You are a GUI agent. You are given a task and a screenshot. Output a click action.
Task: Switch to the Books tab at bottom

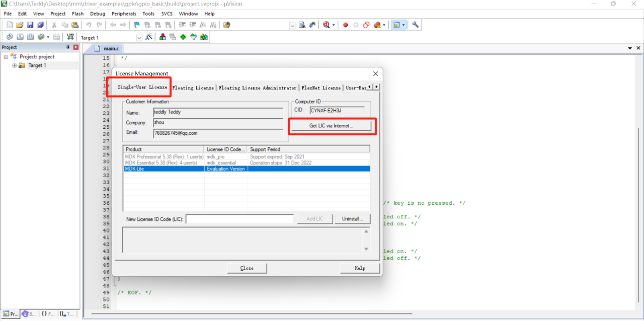tap(29, 314)
